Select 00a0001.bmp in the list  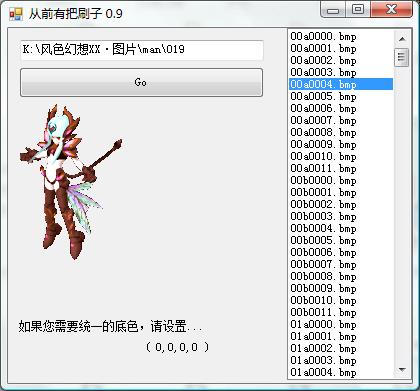341,48
